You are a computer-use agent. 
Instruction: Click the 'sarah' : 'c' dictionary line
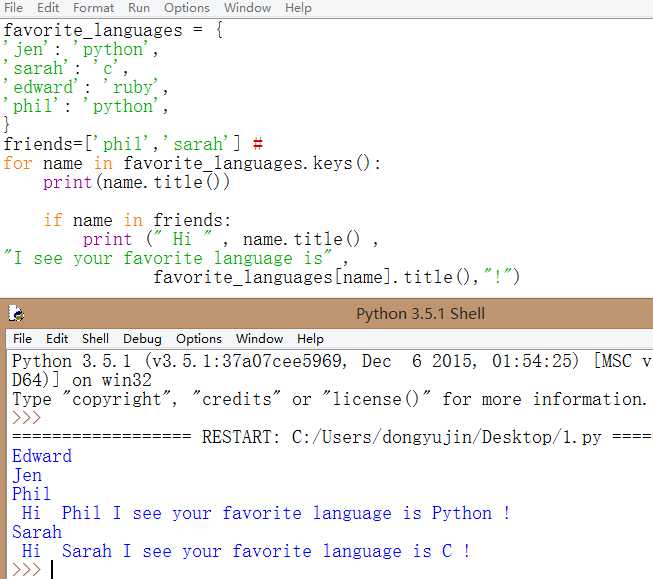pos(66,68)
